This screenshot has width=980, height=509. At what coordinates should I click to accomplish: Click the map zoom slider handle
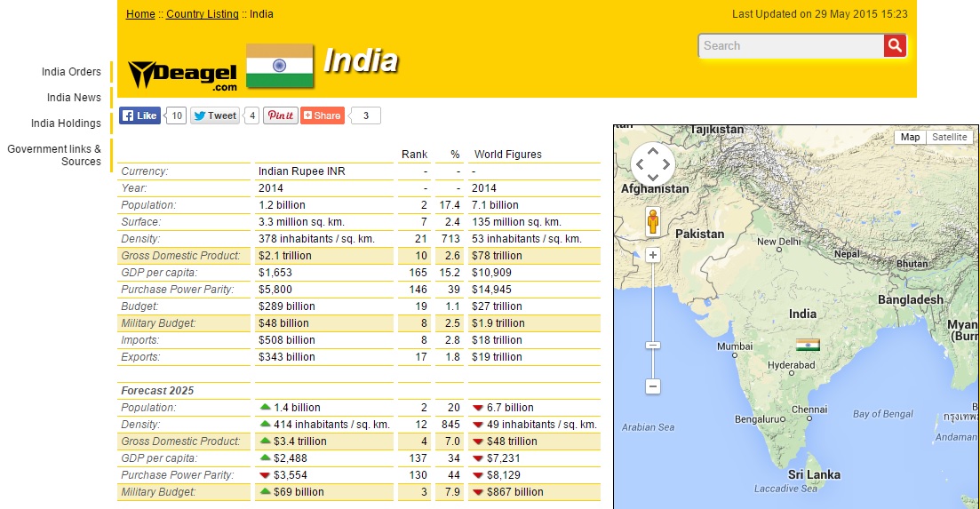point(653,346)
